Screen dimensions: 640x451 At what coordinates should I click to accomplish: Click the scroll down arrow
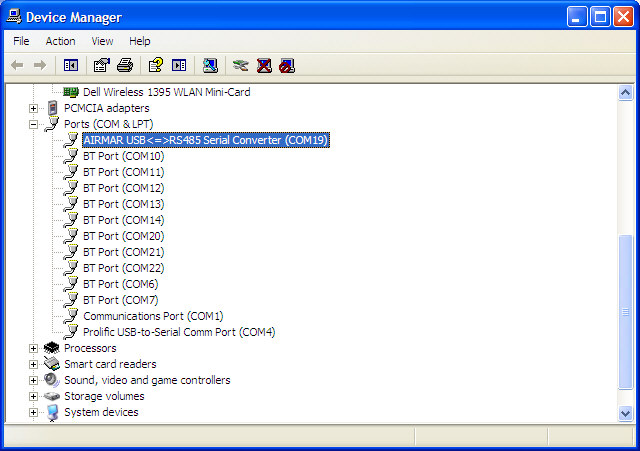click(626, 414)
